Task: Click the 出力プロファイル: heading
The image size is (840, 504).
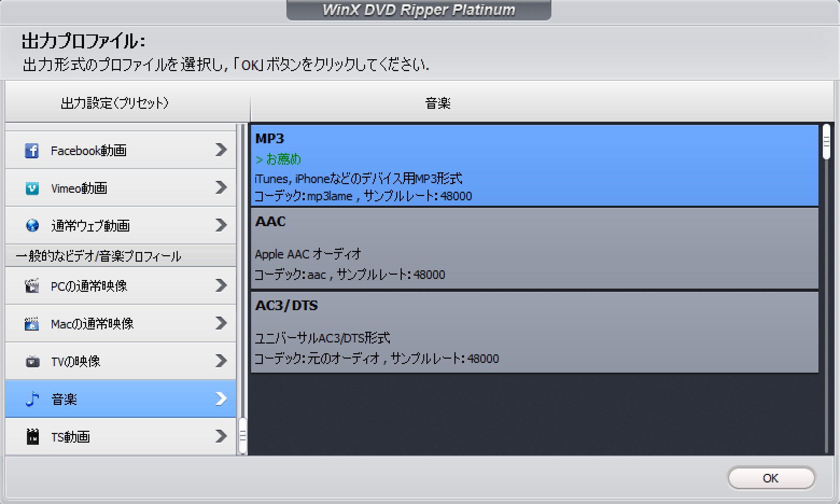Action: click(x=83, y=41)
